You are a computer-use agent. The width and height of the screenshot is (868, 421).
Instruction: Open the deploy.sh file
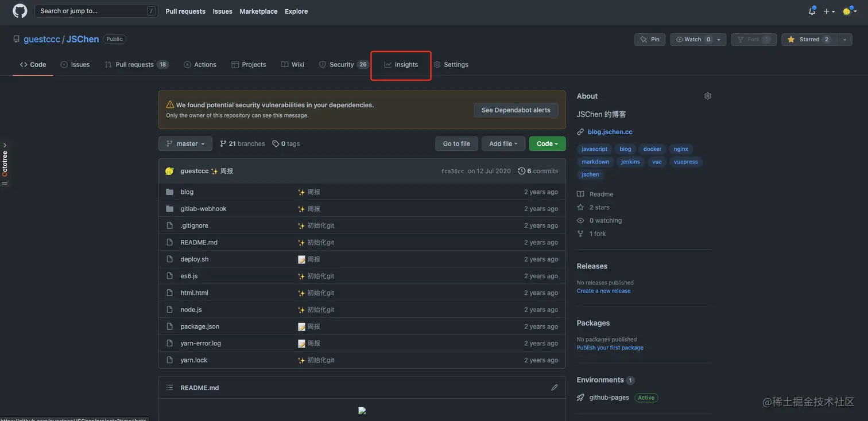pyautogui.click(x=195, y=259)
